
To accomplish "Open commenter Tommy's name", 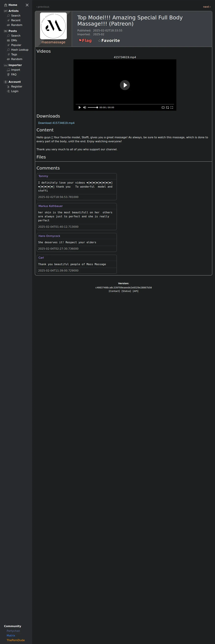I will coord(43,176).
